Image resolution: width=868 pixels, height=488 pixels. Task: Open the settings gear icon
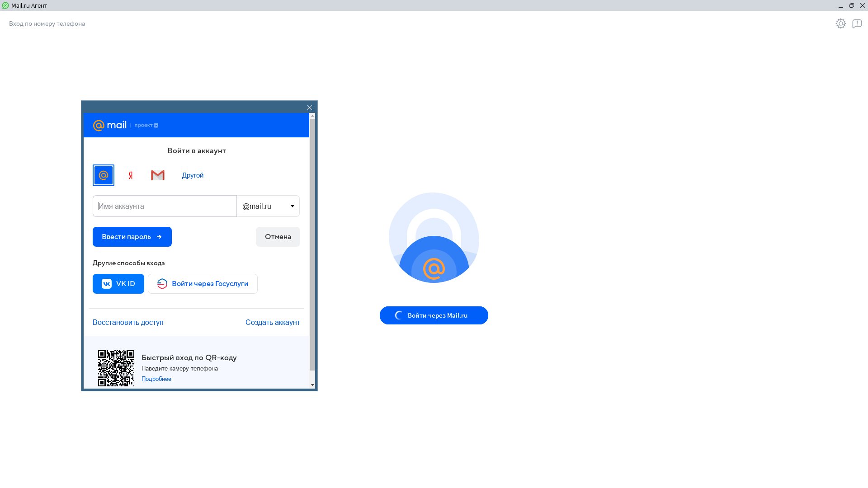tap(841, 23)
